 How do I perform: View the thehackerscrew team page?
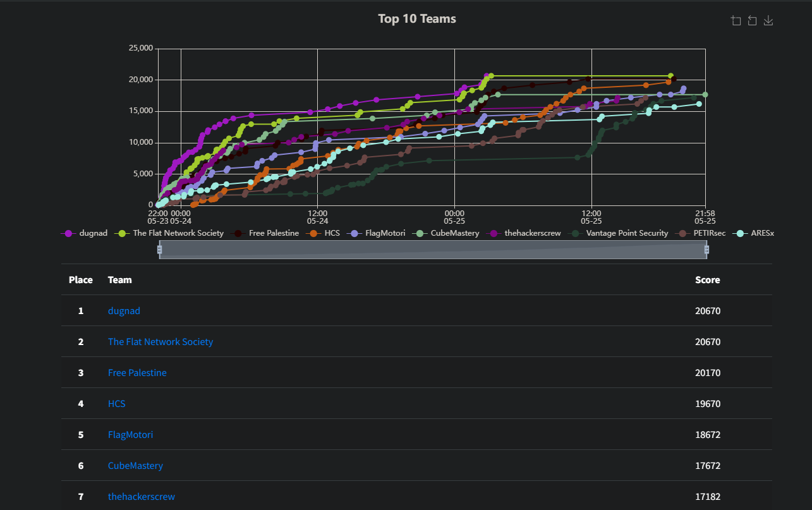tap(142, 496)
